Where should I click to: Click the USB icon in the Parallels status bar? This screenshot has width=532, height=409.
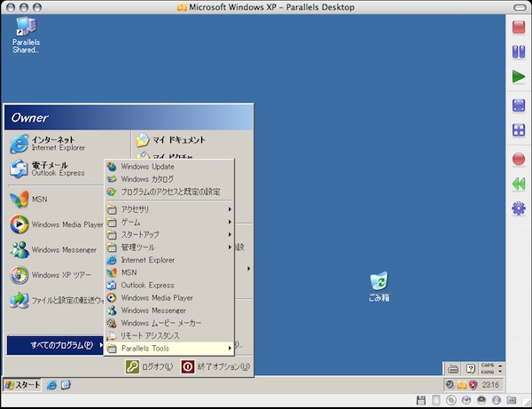click(x=497, y=400)
